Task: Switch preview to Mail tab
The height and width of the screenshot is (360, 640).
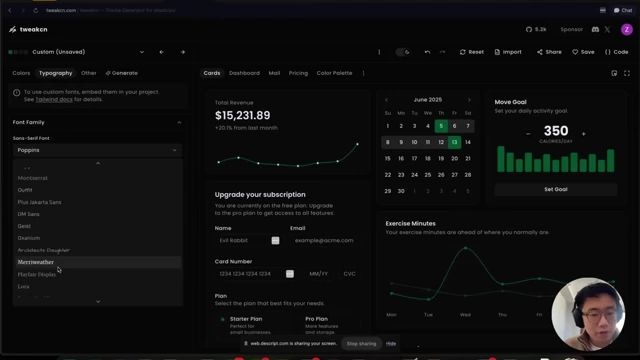Action: click(x=274, y=73)
